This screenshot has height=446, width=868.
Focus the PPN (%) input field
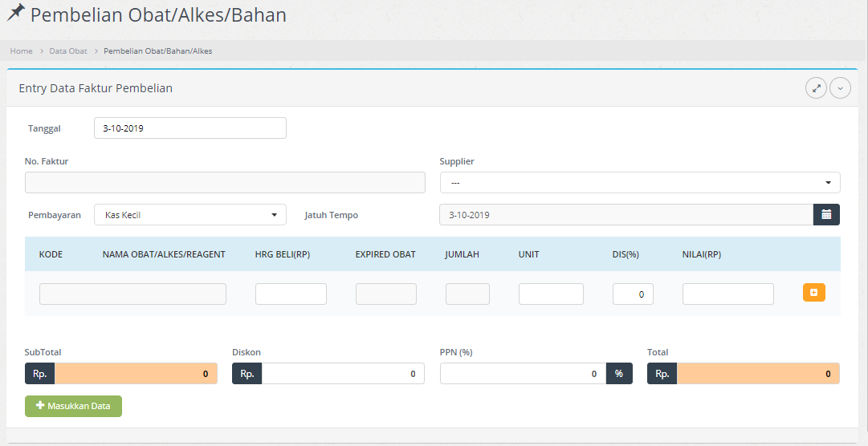[x=522, y=374]
